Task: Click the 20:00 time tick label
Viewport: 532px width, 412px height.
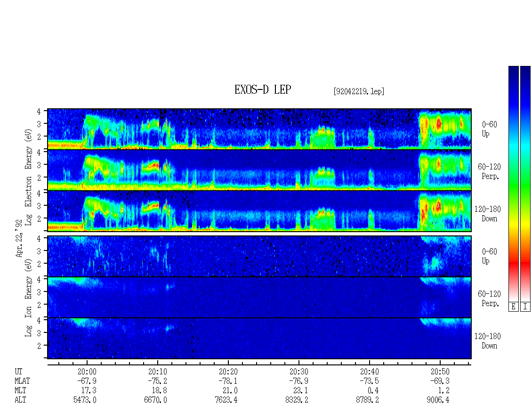Action: tap(87, 372)
